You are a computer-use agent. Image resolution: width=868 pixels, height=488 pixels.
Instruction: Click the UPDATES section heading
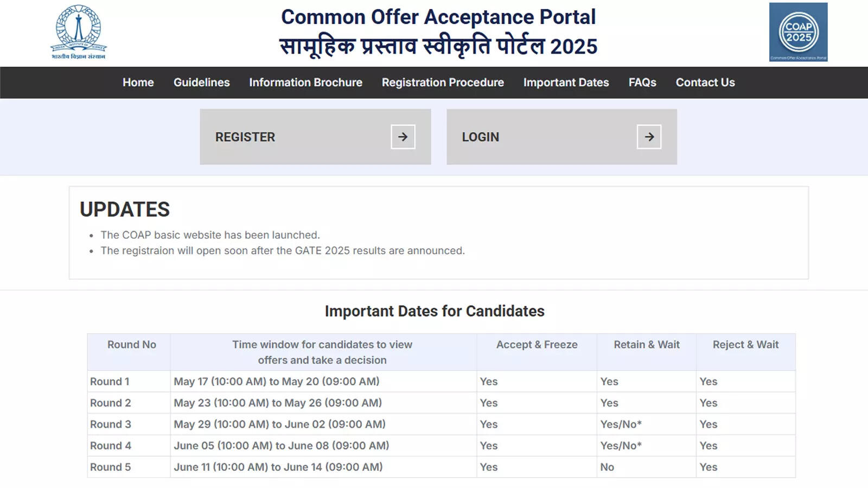(x=124, y=209)
